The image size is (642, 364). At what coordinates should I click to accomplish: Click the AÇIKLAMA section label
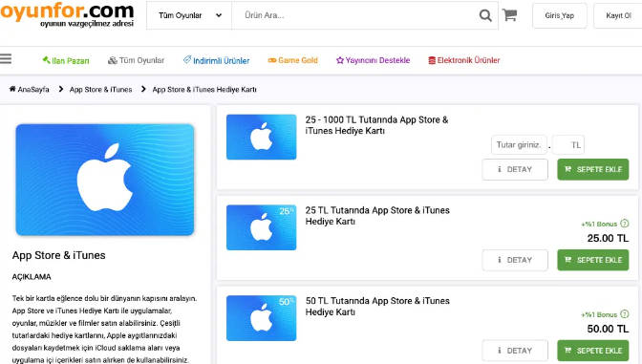pyautogui.click(x=32, y=277)
